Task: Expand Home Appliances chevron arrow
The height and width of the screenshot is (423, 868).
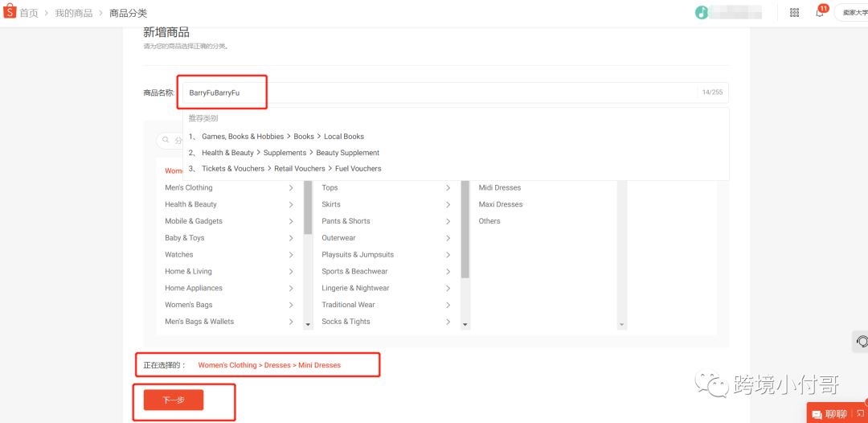Action: (x=291, y=288)
